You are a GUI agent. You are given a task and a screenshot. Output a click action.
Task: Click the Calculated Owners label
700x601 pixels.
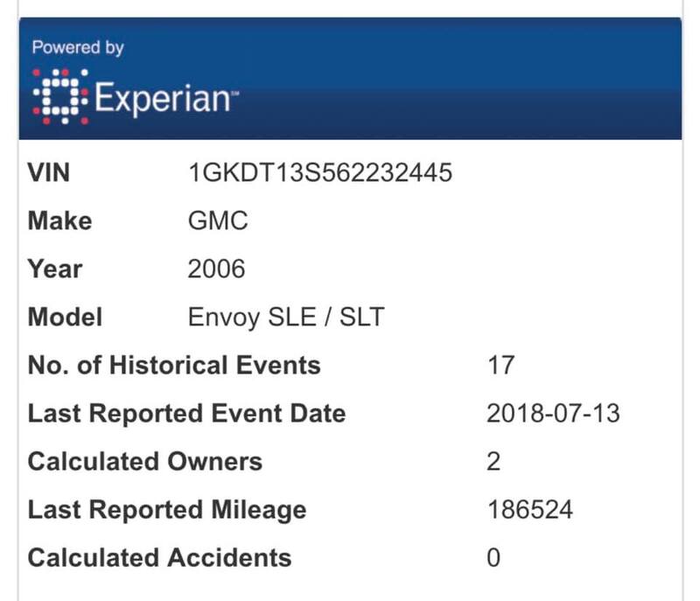145,461
